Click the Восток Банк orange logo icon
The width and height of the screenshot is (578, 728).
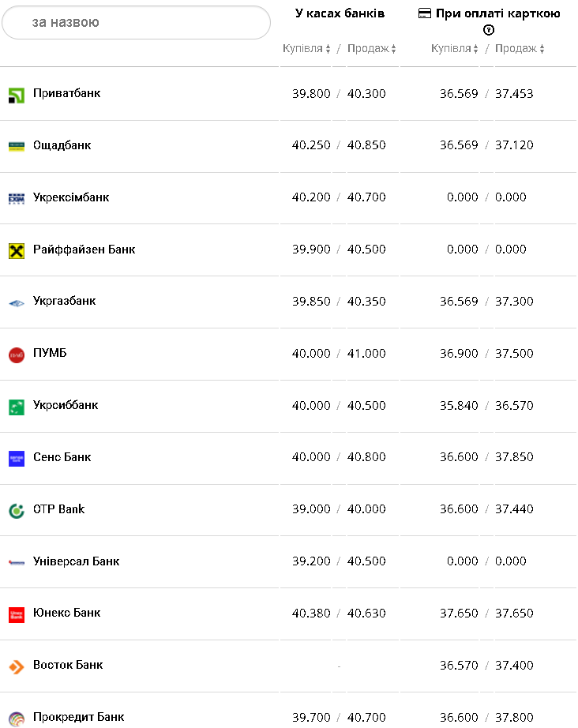coord(17,666)
